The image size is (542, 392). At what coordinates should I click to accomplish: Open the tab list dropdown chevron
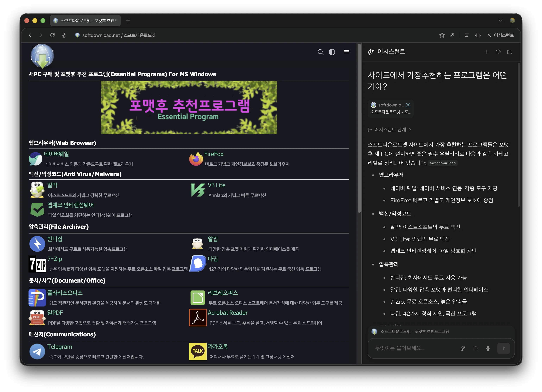pos(500,21)
